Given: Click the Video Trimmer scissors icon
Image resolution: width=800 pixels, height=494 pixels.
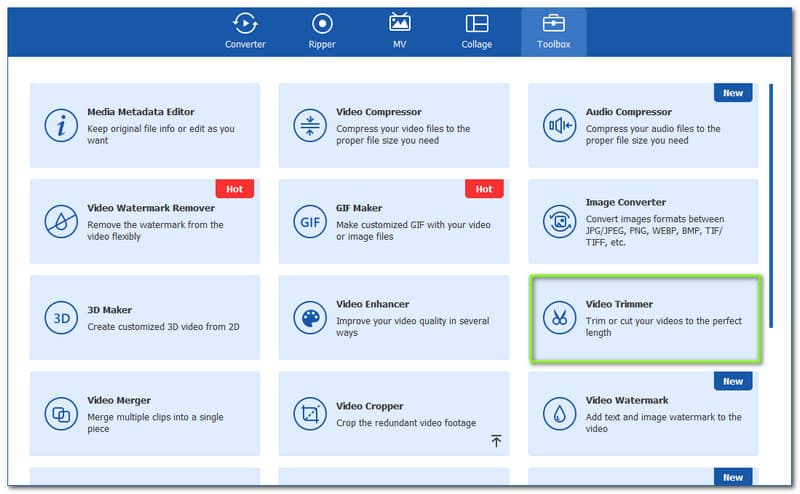Looking at the screenshot, I should 559,317.
